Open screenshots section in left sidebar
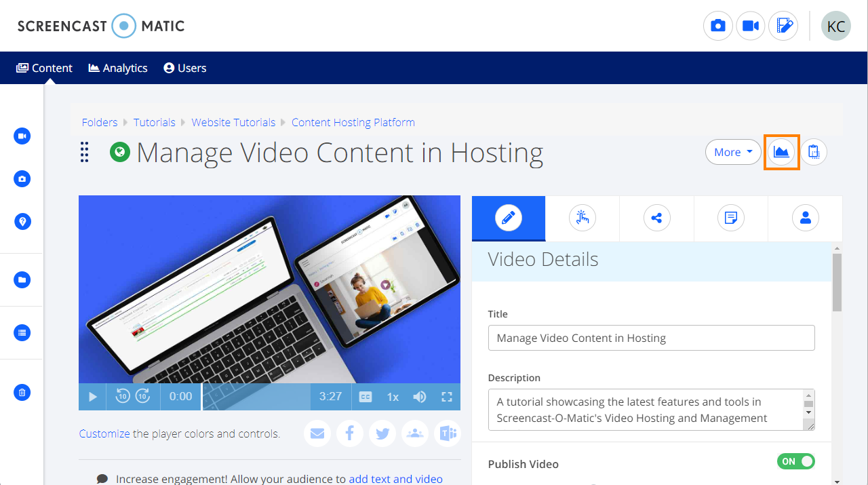This screenshot has width=868, height=485. [22, 179]
